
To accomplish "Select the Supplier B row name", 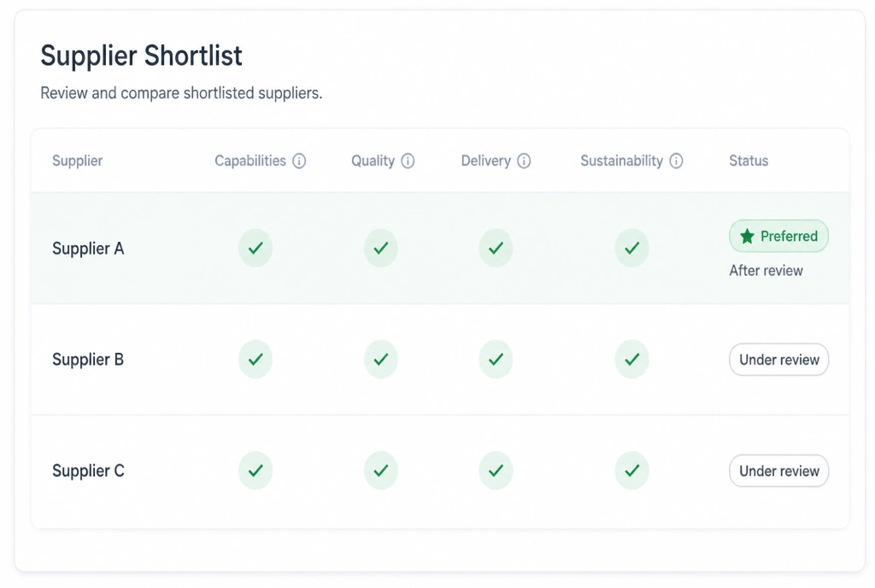I will [88, 360].
